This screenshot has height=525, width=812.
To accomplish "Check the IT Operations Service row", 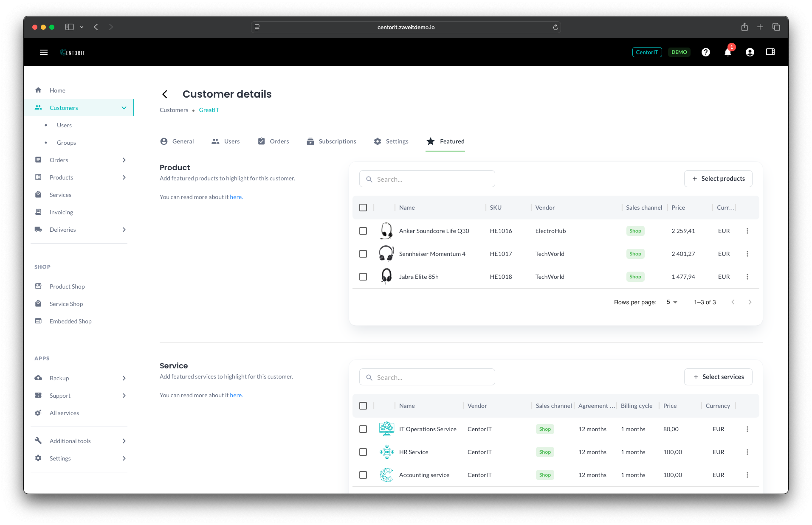I will [x=363, y=429].
